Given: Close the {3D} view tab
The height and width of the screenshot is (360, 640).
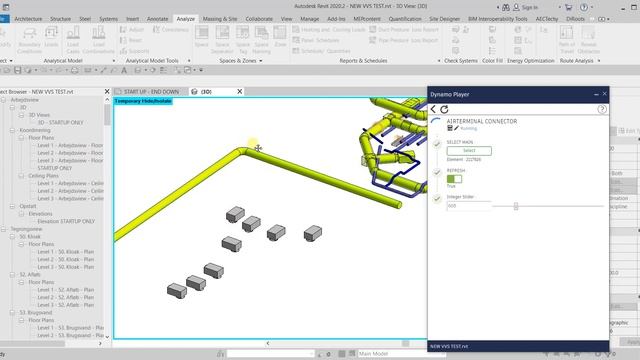Looking at the screenshot, I should pos(240,91).
